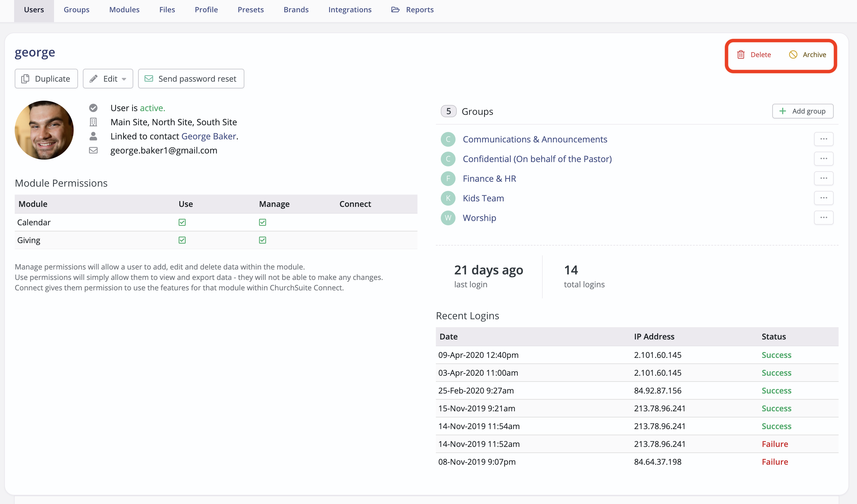Open the George Baker contact link
This screenshot has height=504, width=857.
[208, 136]
